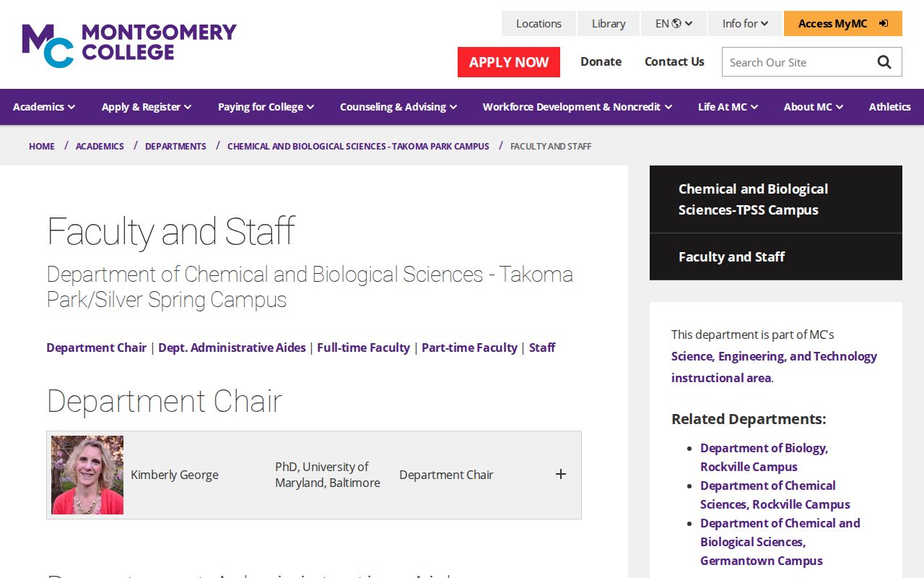Jump to Department Chair section link
924x578 pixels.
coord(96,348)
